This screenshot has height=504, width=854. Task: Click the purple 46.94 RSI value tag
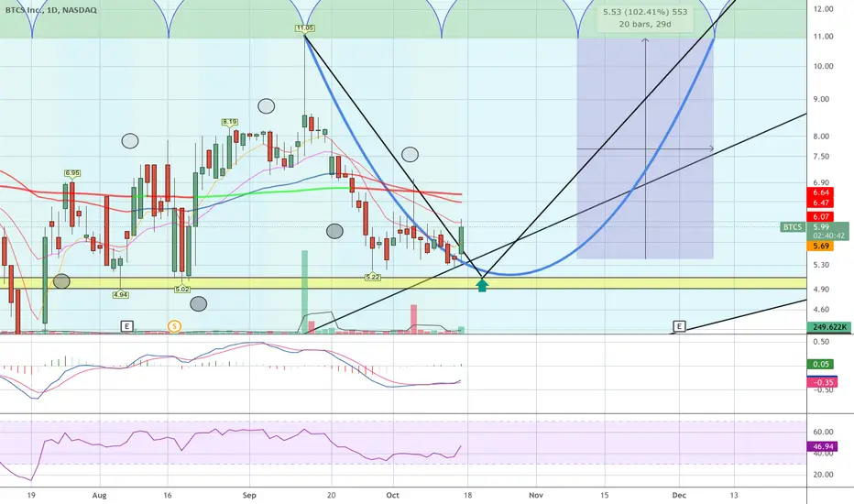[823, 447]
